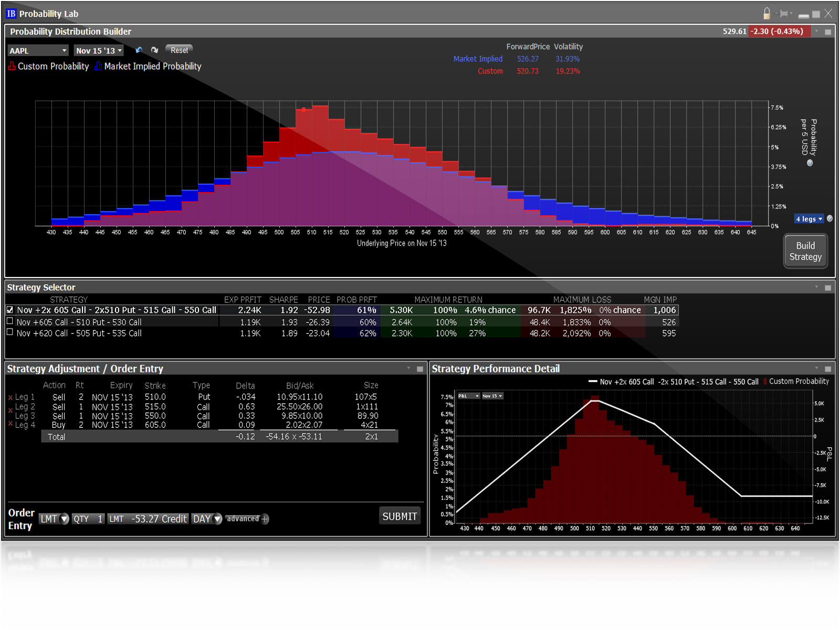The width and height of the screenshot is (840, 630).
Task: Open Strategy Adjustment panel menu arrow
Action: [x=408, y=369]
